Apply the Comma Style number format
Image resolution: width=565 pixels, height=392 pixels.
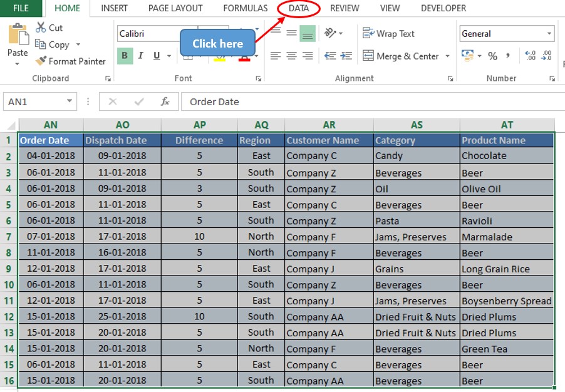tap(508, 55)
